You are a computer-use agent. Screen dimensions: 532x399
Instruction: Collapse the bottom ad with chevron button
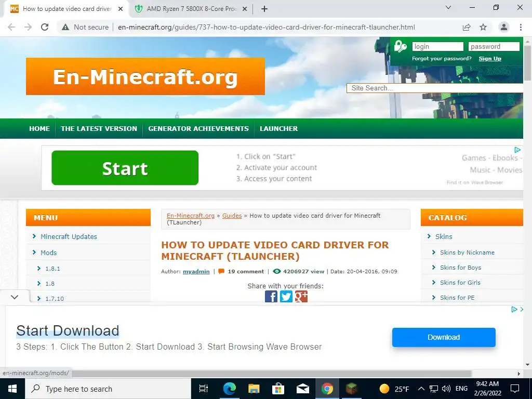pos(14,297)
